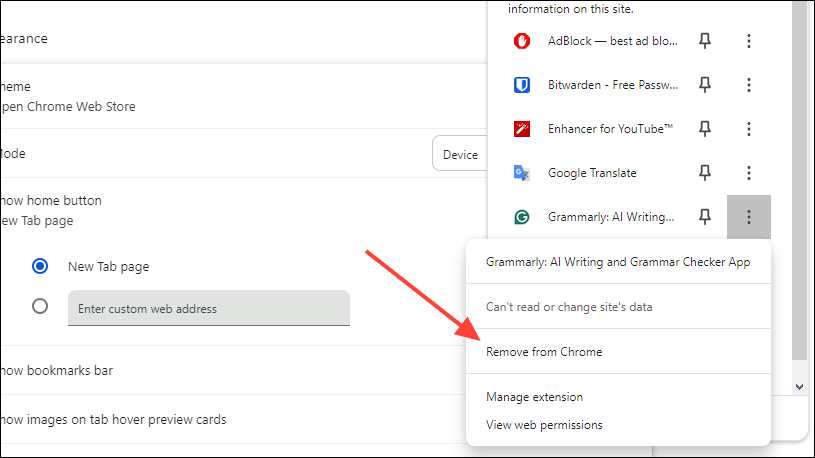Viewport: 815px width, 458px height.
Task: Open Bitwarden more options menu
Action: 748,85
